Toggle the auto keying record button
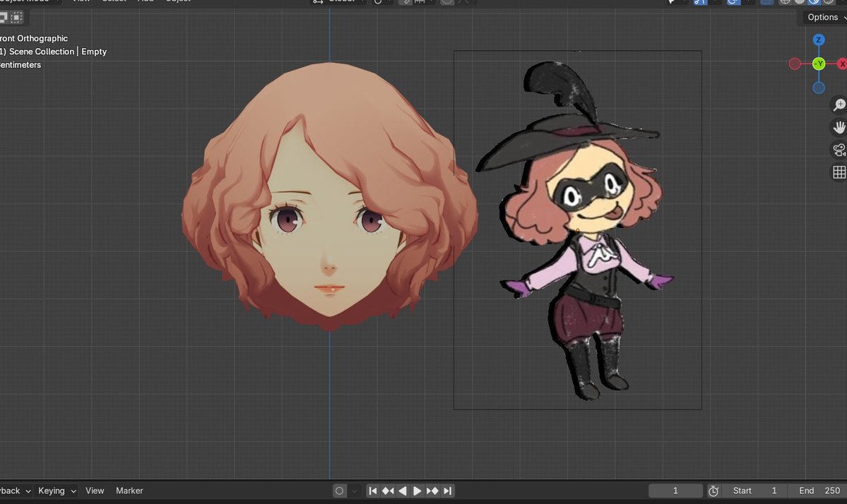Image resolution: width=847 pixels, height=504 pixels. [339, 491]
